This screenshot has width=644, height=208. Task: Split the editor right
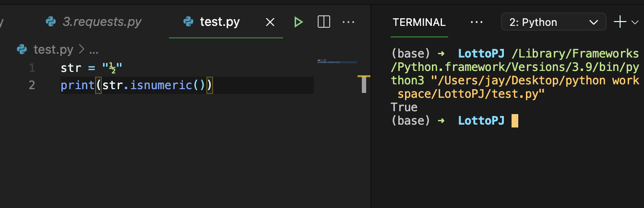[x=324, y=22]
